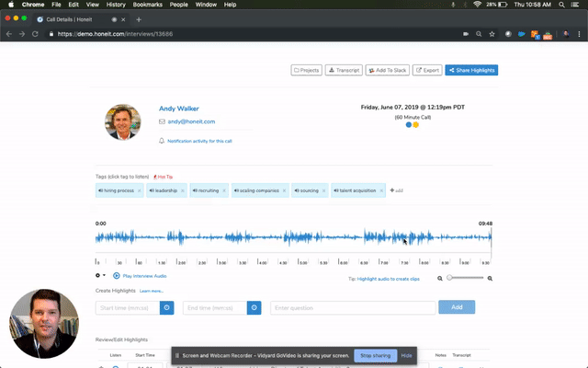Click the webcam preview bubble
Viewport: 588px width, 368px height.
pyautogui.click(x=44, y=324)
